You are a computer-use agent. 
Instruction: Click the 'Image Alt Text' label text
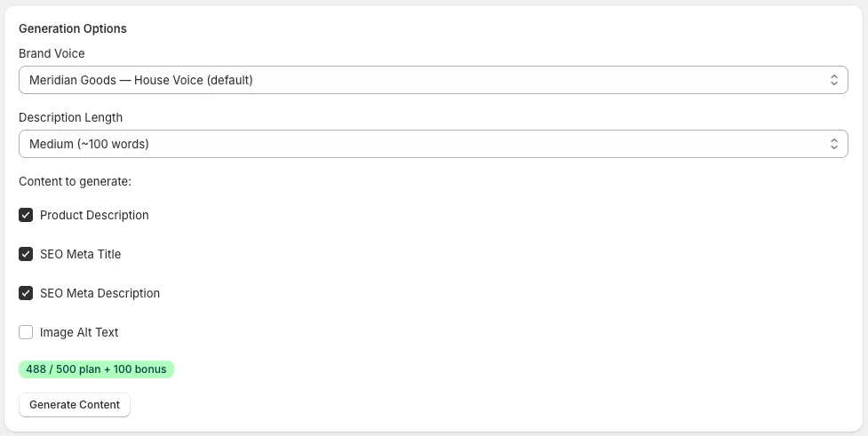[x=79, y=332]
